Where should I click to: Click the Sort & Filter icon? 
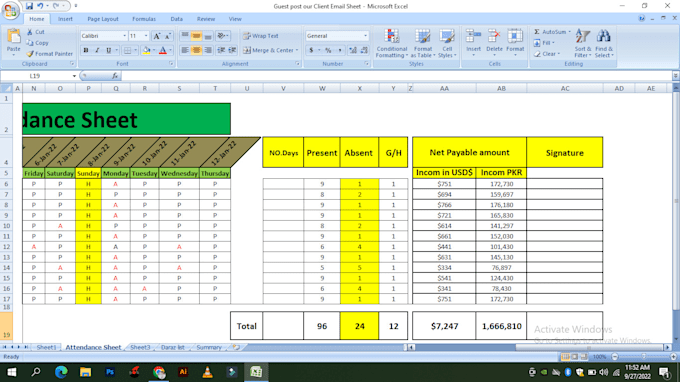coord(583,37)
